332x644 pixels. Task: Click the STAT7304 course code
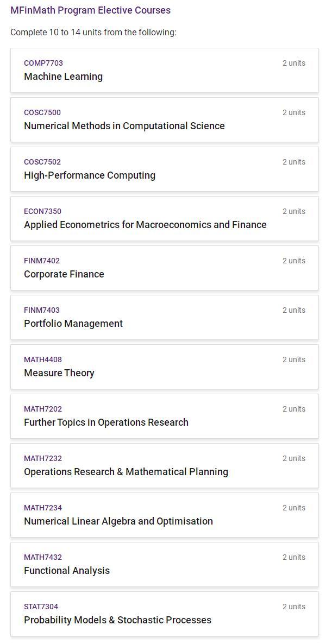click(41, 607)
